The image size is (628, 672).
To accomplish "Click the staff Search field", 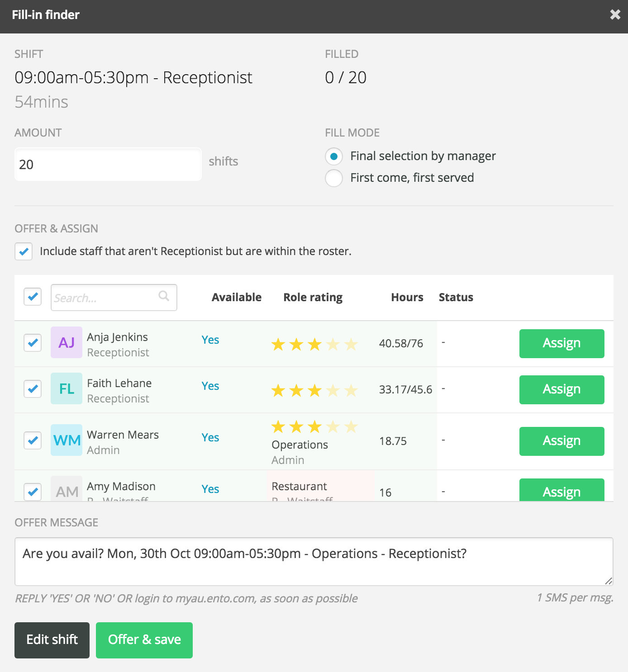I will coord(114,298).
